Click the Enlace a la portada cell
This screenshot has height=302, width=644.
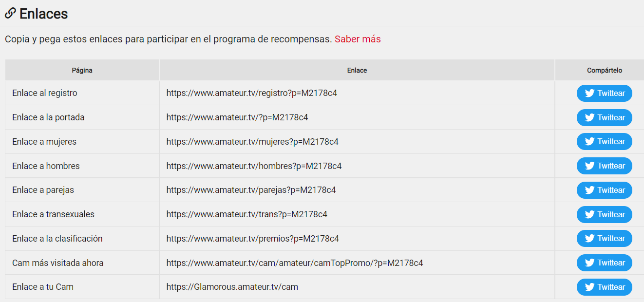[82, 117]
